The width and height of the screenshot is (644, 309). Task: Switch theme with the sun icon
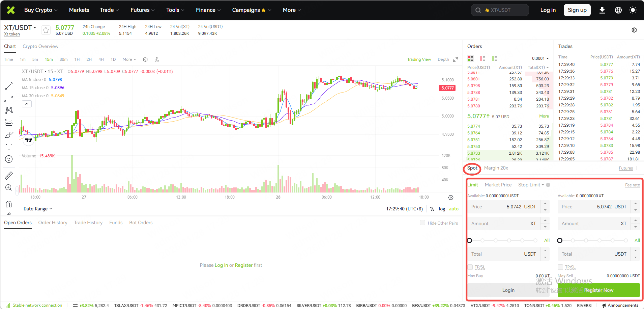pos(633,10)
